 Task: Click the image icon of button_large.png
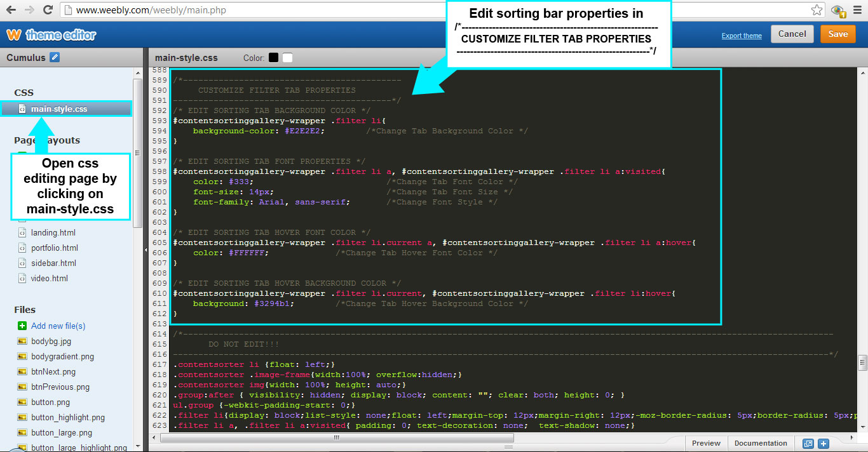coord(22,433)
